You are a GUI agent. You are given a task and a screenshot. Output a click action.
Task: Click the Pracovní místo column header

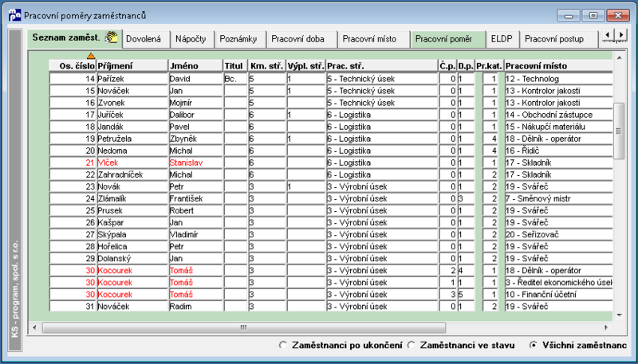(558, 66)
